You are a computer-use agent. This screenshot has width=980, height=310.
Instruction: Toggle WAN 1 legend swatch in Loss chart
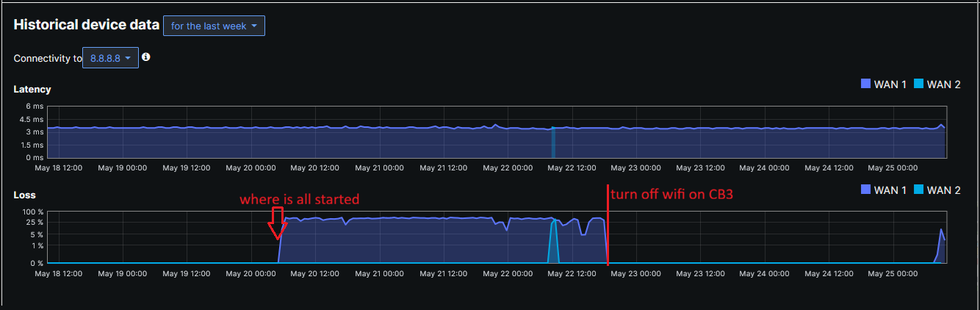click(x=865, y=190)
